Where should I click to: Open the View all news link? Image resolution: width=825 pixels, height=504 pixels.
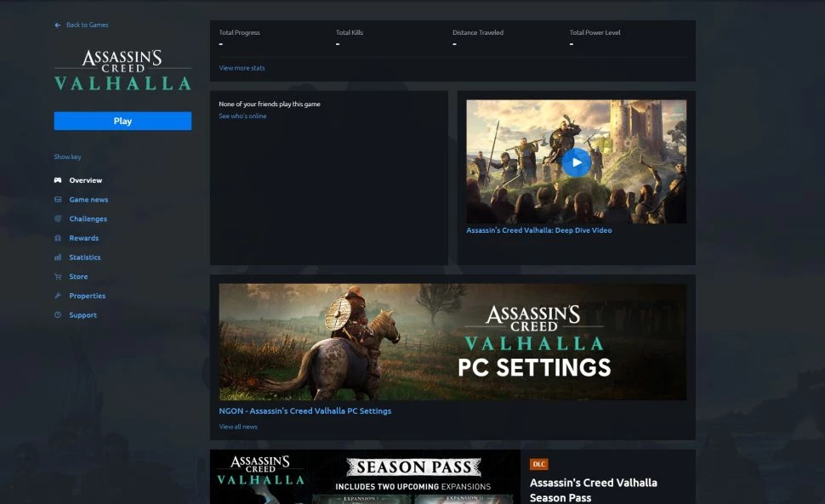(x=238, y=427)
